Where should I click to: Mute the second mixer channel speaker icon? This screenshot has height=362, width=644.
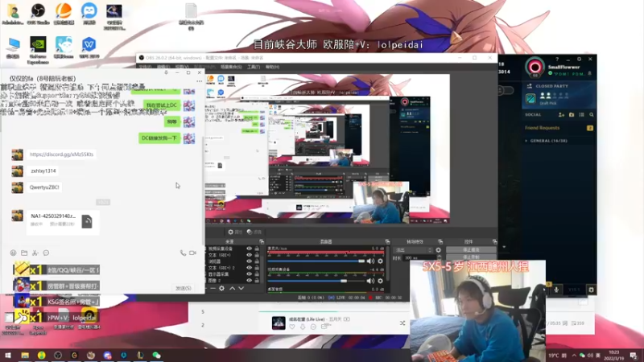point(370,281)
